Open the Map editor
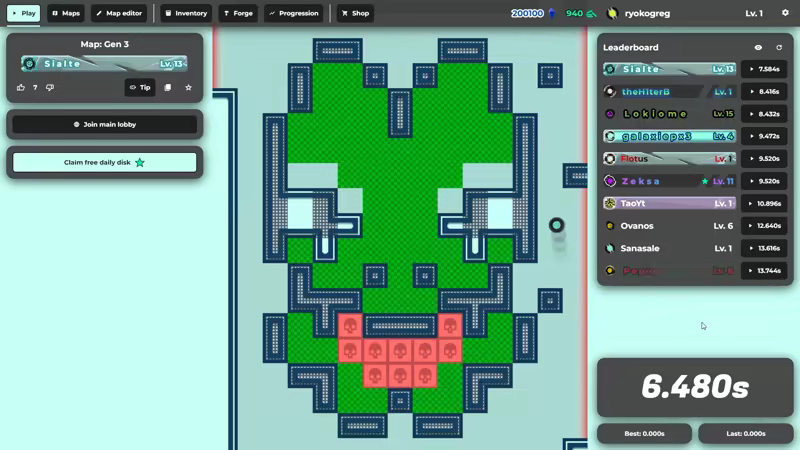Image resolution: width=800 pixels, height=450 pixels. point(120,13)
